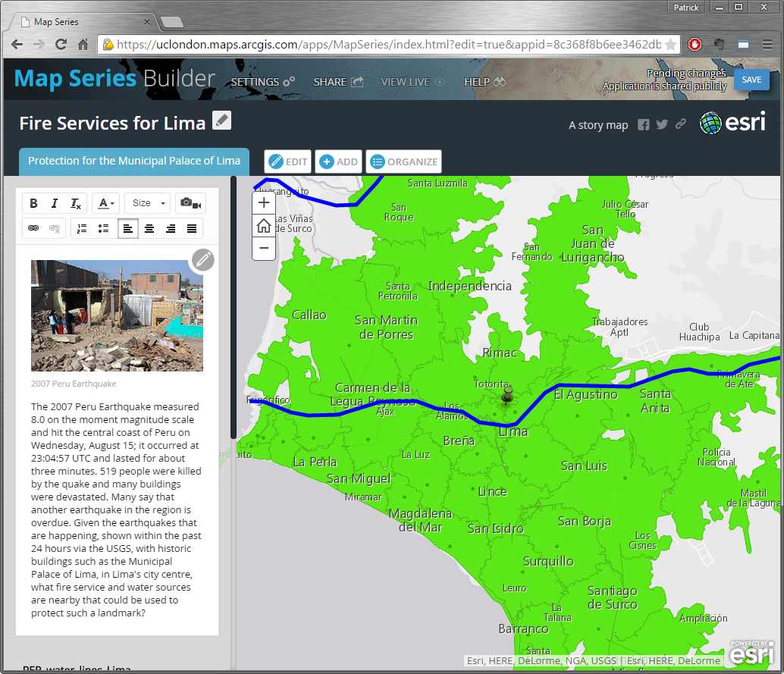
Task: Open the SETTINGS menu in builder header
Action: [x=262, y=82]
